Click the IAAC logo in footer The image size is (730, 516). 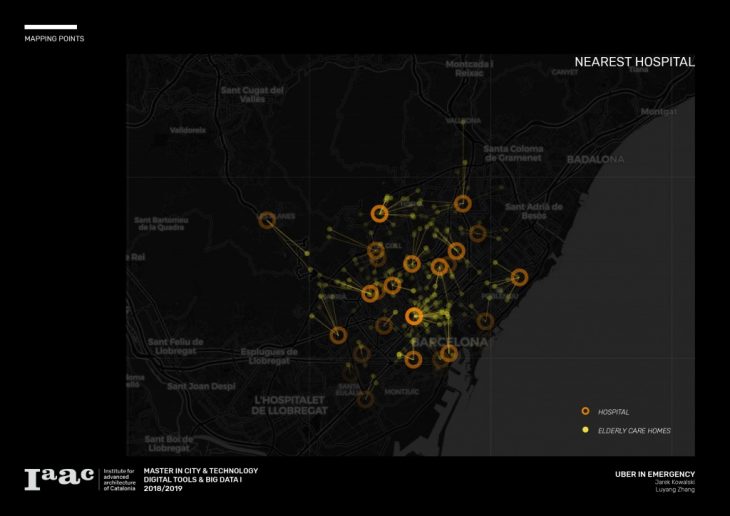click(58, 478)
